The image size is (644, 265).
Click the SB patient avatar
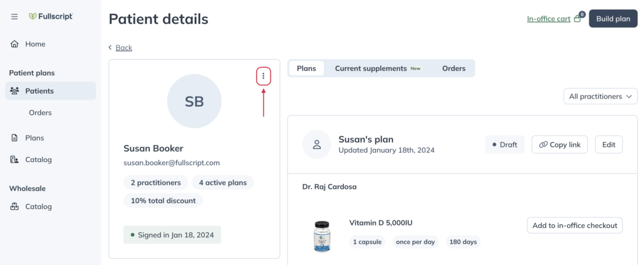click(x=194, y=101)
